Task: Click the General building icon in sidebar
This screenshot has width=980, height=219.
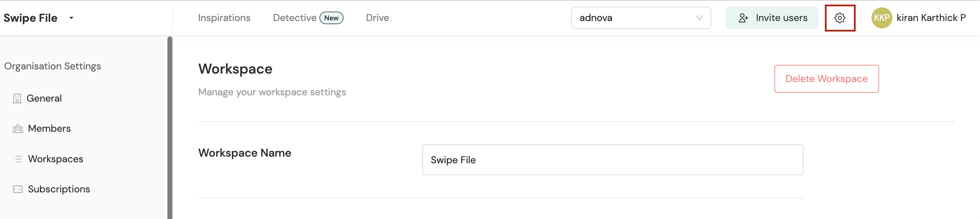Action: click(17, 99)
